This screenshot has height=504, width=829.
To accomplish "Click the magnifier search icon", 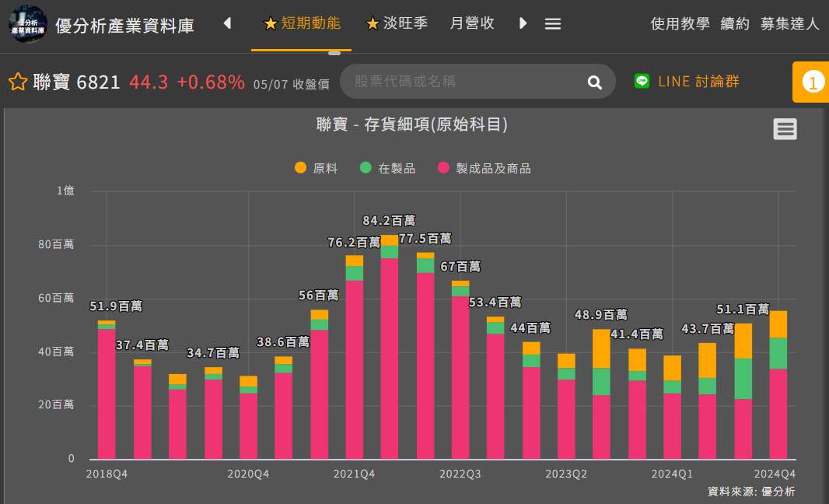I will point(595,82).
